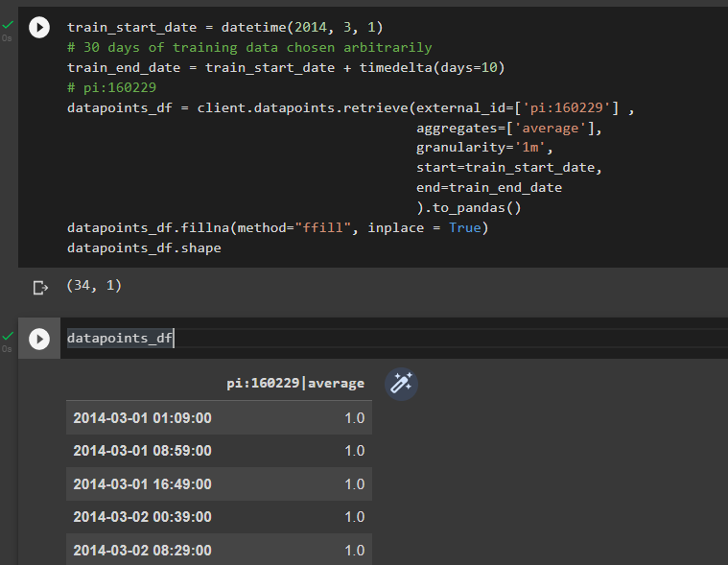Run the datapoints_df display cell
The image size is (728, 565).
point(39,339)
